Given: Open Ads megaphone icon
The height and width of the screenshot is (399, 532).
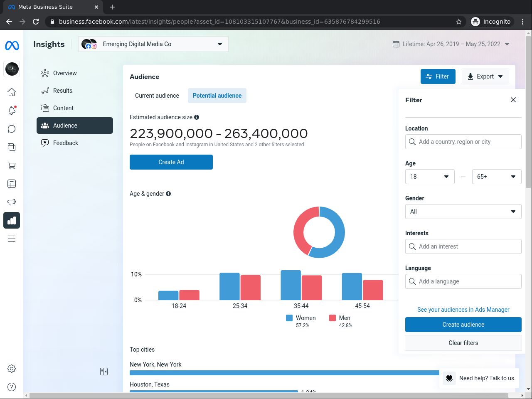Looking at the screenshot, I should (x=12, y=202).
